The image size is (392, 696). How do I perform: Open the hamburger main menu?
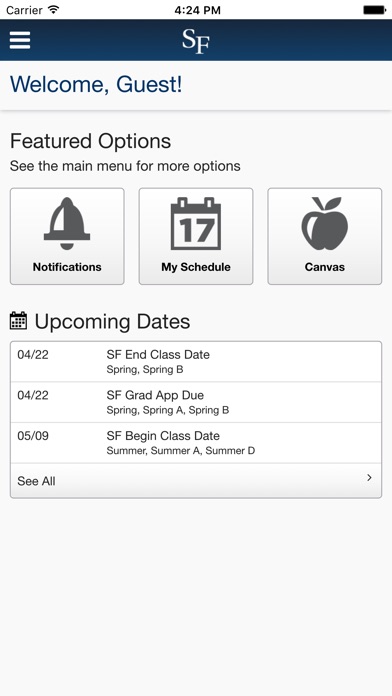20,40
